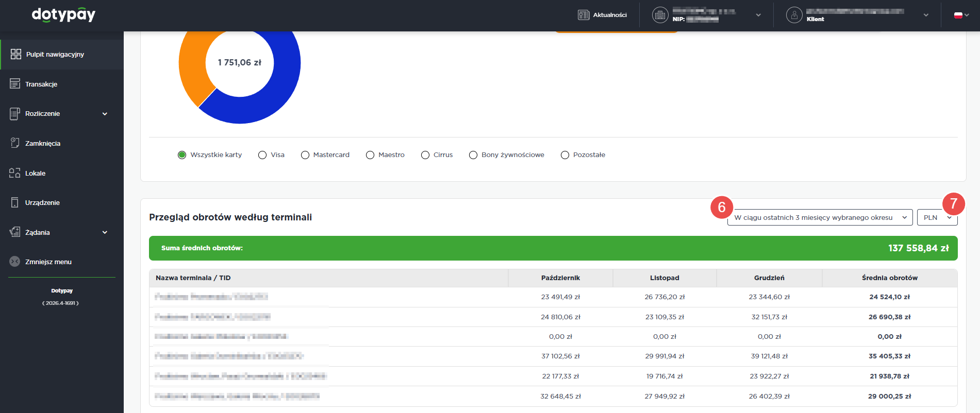The width and height of the screenshot is (980, 413).
Task: Click the Średnia obrotów column header
Action: tap(889, 278)
